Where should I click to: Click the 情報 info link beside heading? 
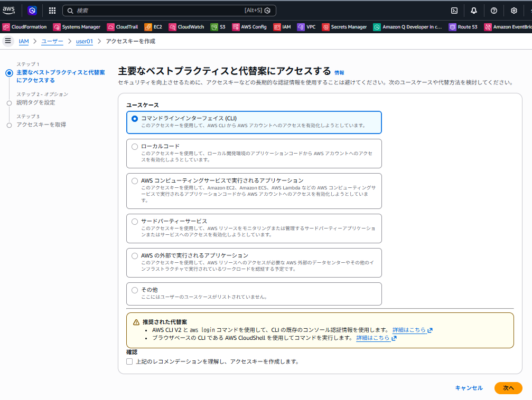click(x=339, y=72)
